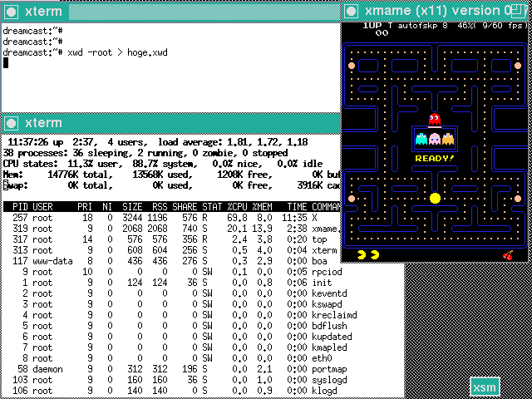The height and width of the screenshot is (399, 532).
Task: Click the 1UP score label
Action: click(x=372, y=25)
